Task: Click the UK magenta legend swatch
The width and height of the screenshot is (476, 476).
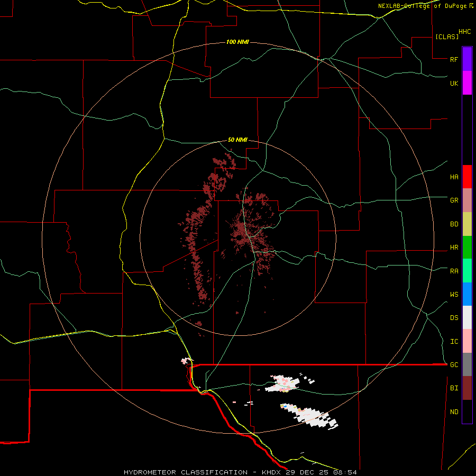Action: [467, 83]
